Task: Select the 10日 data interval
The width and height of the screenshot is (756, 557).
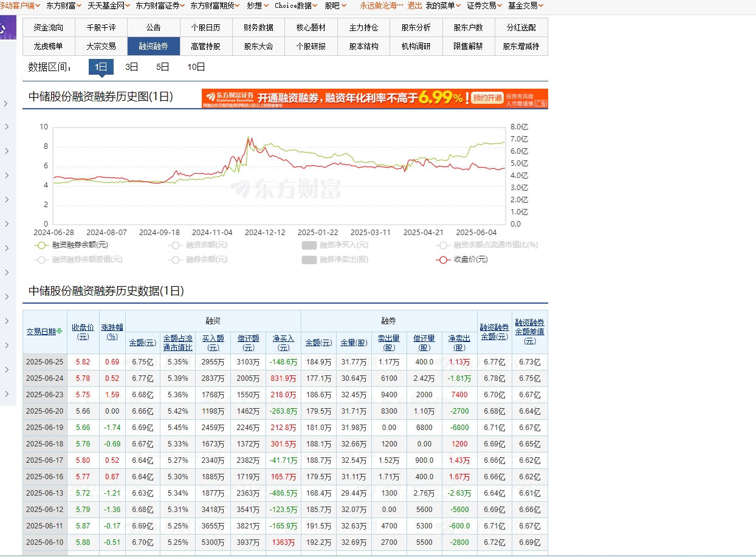Action: (x=196, y=67)
